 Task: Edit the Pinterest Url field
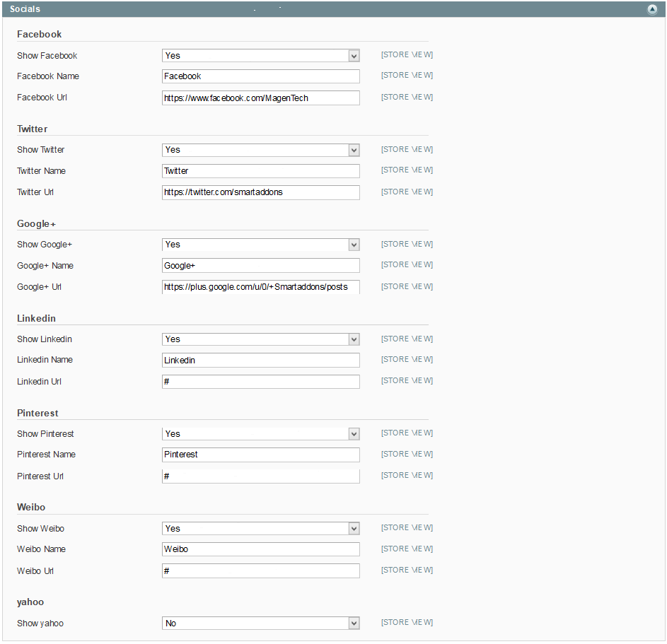tap(261, 476)
